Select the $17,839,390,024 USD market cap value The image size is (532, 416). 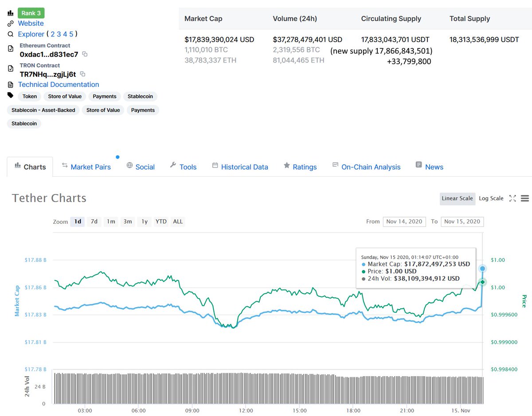pyautogui.click(x=219, y=39)
